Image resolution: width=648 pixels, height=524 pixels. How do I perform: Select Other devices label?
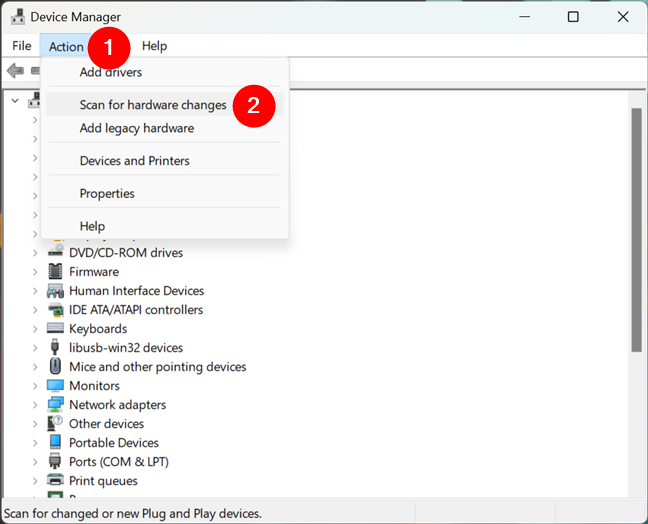106,424
